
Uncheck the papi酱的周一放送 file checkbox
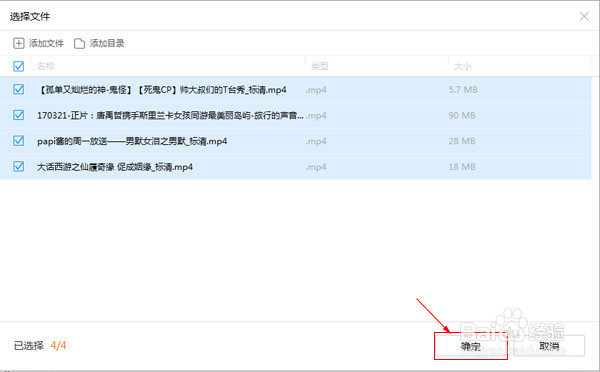pyautogui.click(x=18, y=140)
